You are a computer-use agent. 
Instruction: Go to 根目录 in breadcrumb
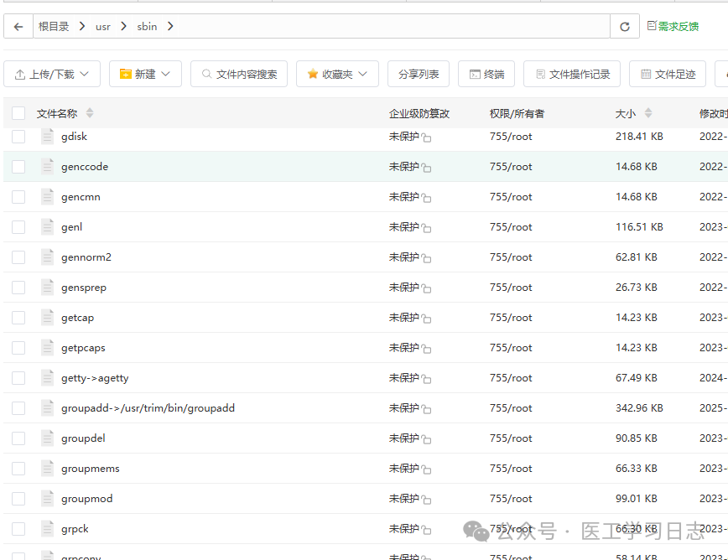pos(54,27)
